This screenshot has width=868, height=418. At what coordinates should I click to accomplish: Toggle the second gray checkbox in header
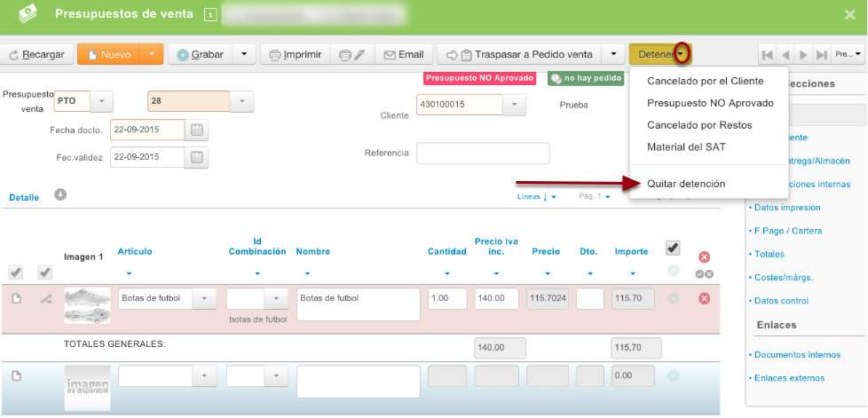pos(45,272)
